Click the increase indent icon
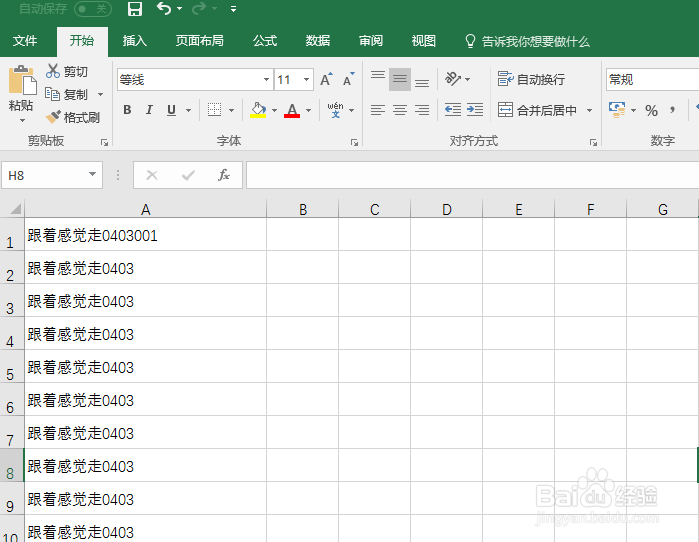Screen dimensions: 699x542 (x=475, y=110)
